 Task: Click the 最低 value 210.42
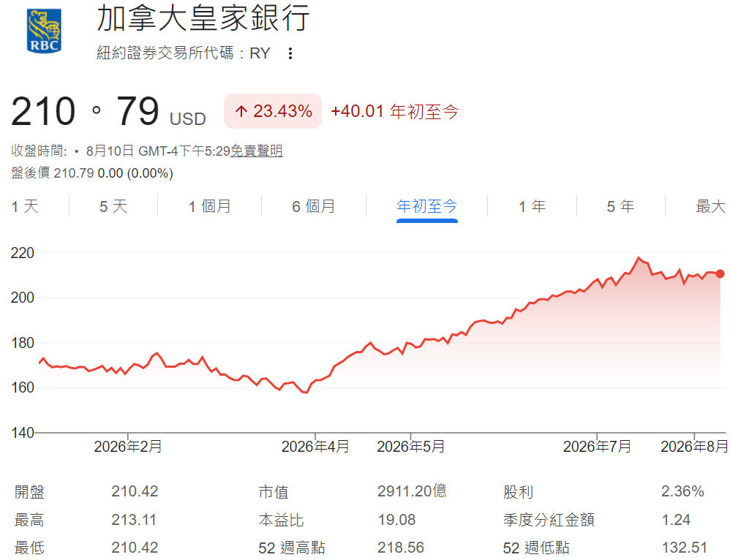(x=135, y=548)
